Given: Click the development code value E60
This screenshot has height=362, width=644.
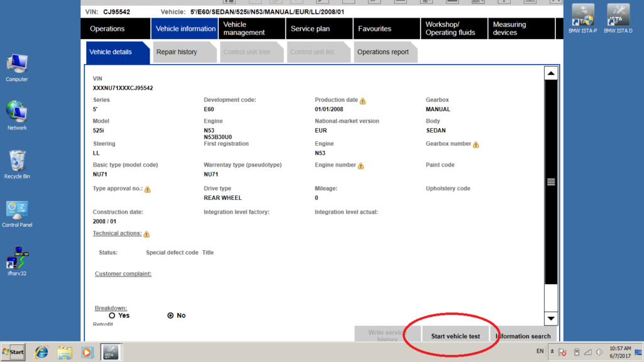Looking at the screenshot, I should click(209, 109).
